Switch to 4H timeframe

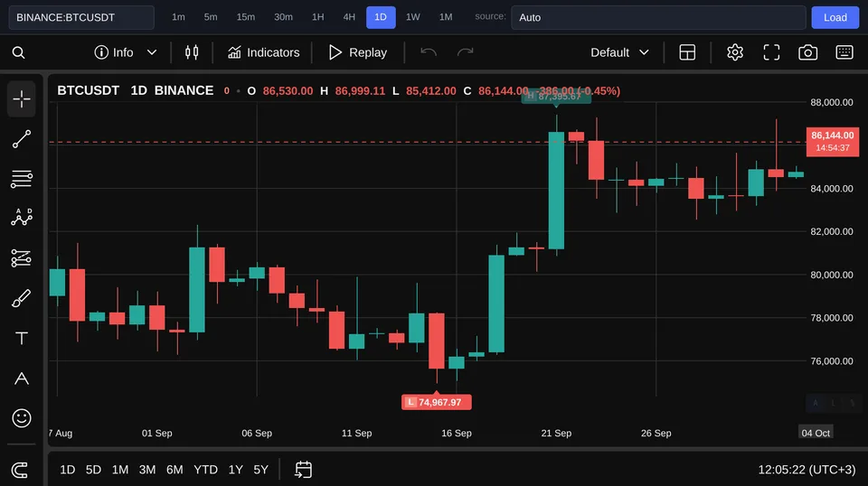click(x=349, y=17)
